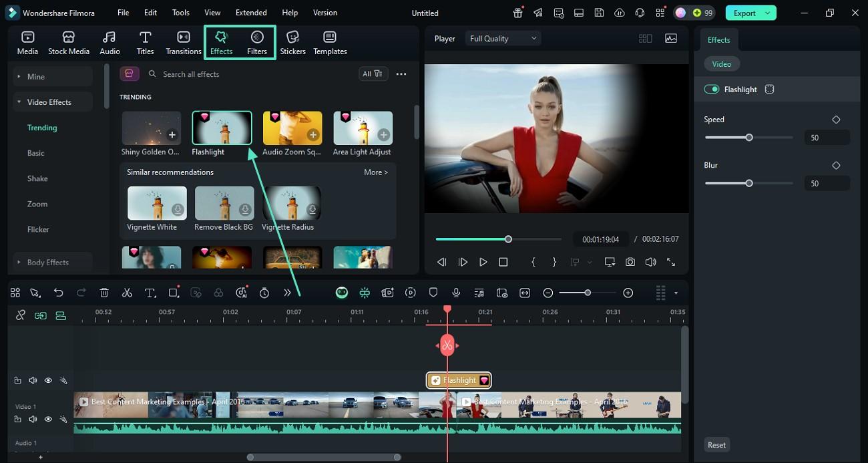868x463 pixels.
Task: Step back one frame in the player
Action: coord(441,263)
